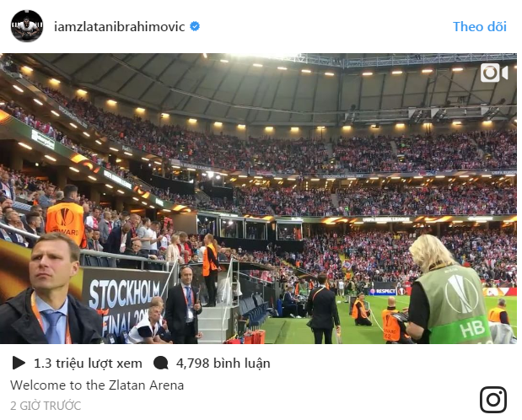Open the iamzlatanibrahimovic profile picture

[27, 26]
